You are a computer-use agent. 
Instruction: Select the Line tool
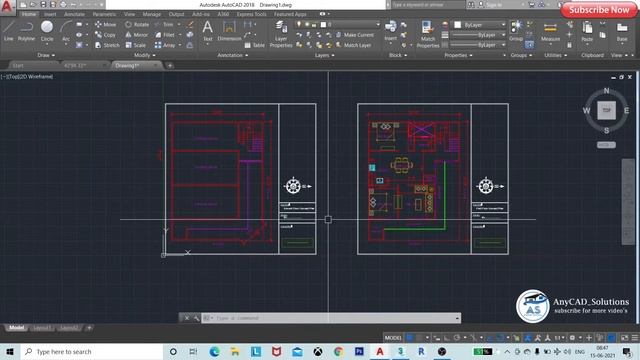click(x=9, y=31)
